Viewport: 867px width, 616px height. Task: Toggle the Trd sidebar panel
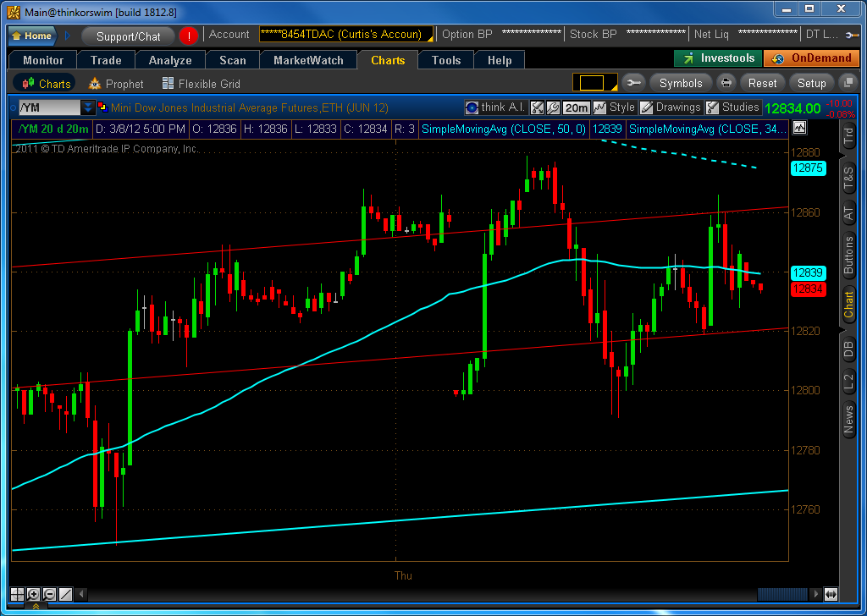pos(848,136)
